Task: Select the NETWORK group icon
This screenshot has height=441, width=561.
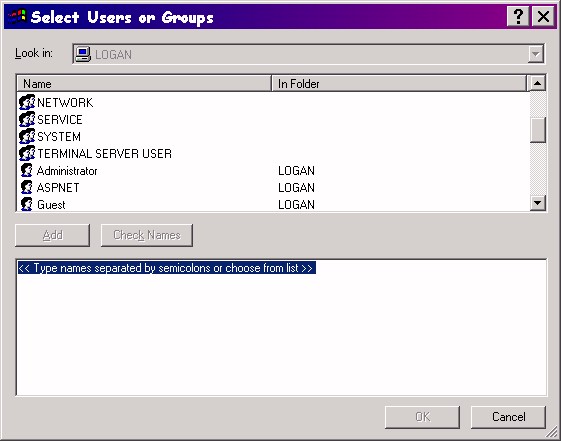Action: click(27, 103)
